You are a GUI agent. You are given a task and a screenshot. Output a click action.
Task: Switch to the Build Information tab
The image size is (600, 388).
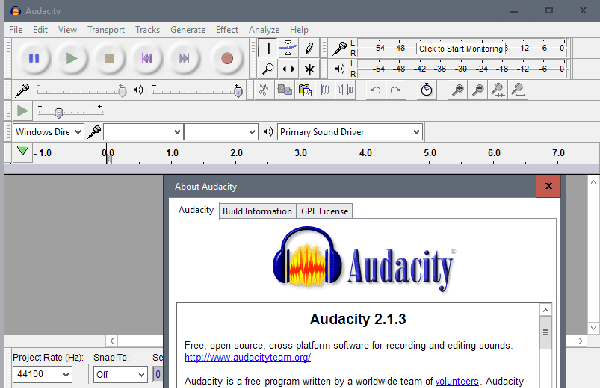[257, 211]
